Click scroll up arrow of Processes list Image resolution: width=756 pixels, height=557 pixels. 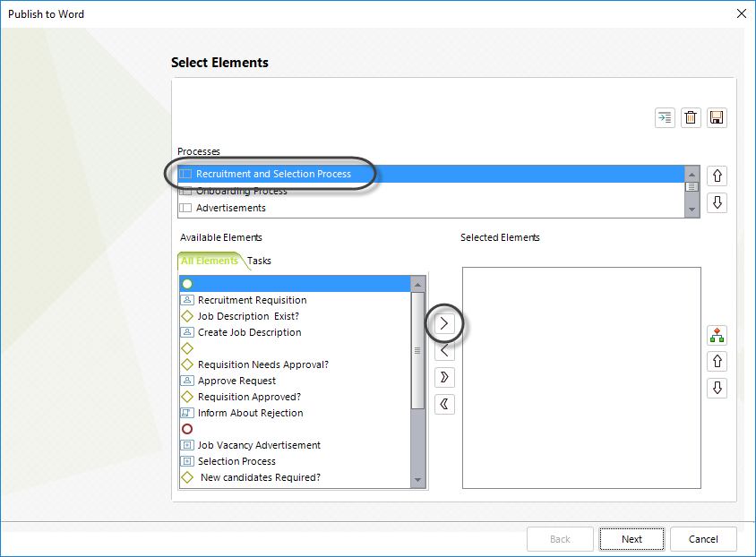(x=692, y=175)
